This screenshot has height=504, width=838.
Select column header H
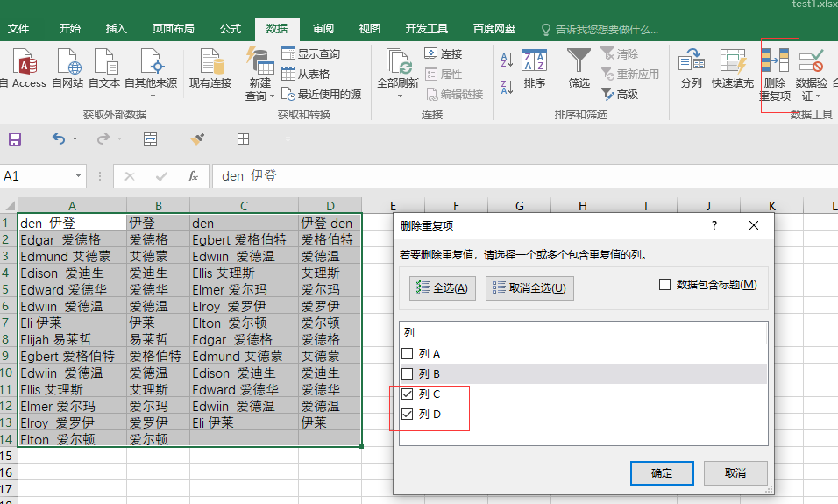pos(583,206)
